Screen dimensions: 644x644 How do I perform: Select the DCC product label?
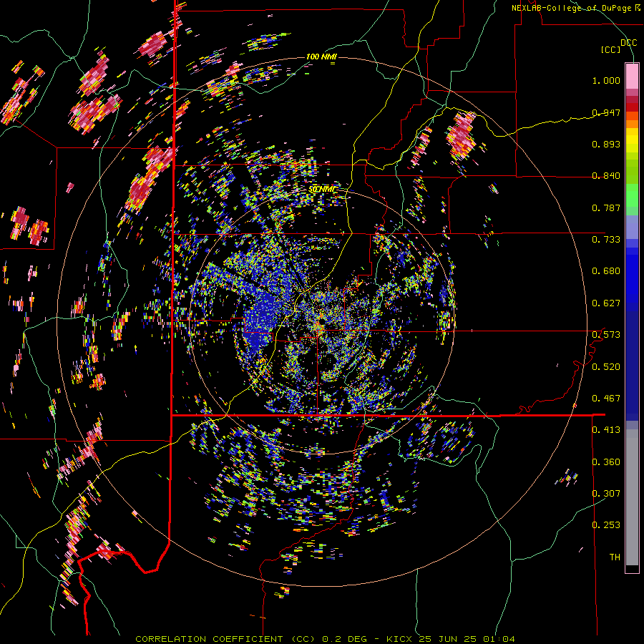(628, 43)
